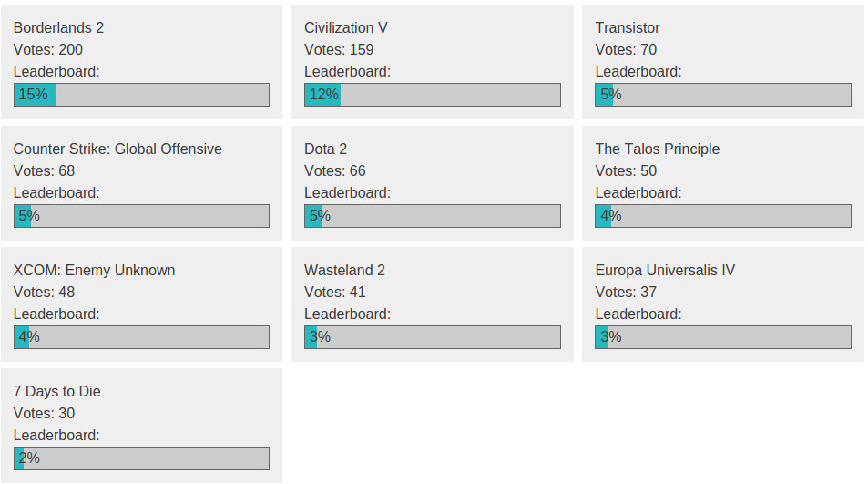Click the Borderlands 2 title

pyautogui.click(x=58, y=27)
